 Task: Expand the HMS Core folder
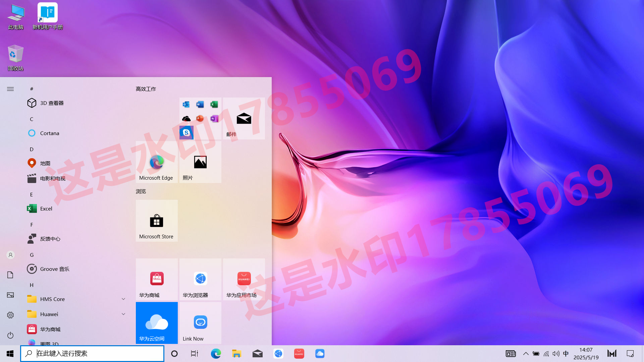[123, 299]
